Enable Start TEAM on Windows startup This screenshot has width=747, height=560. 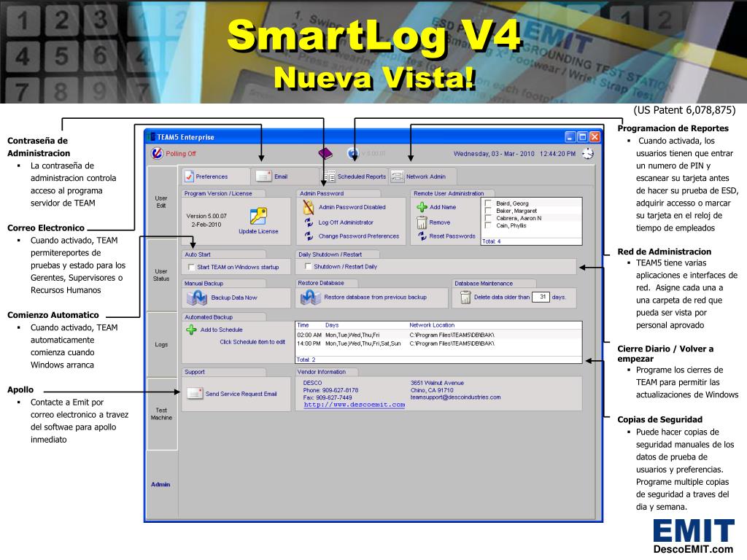[192, 267]
